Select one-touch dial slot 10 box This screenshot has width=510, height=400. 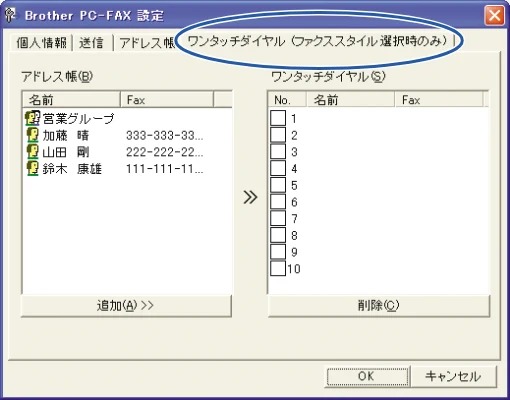click(278, 268)
